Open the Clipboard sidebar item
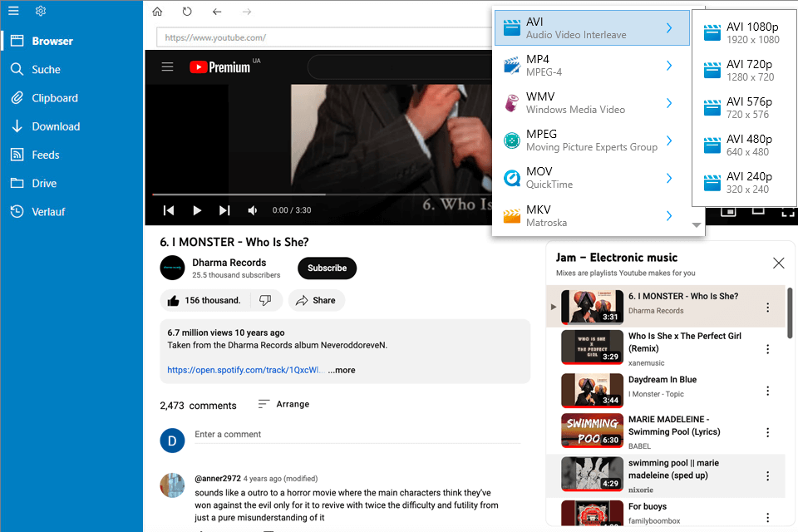The width and height of the screenshot is (798, 532). [x=71, y=98]
